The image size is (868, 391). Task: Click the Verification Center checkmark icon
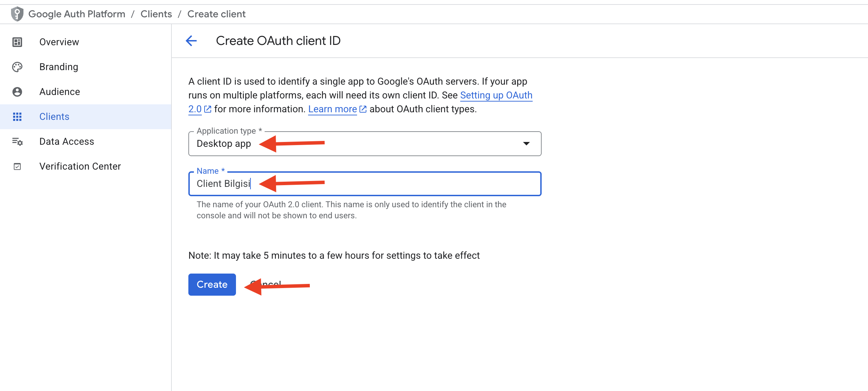[17, 166]
